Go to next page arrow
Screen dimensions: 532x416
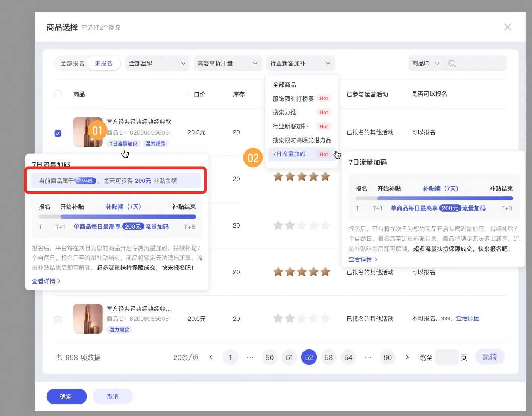point(407,357)
